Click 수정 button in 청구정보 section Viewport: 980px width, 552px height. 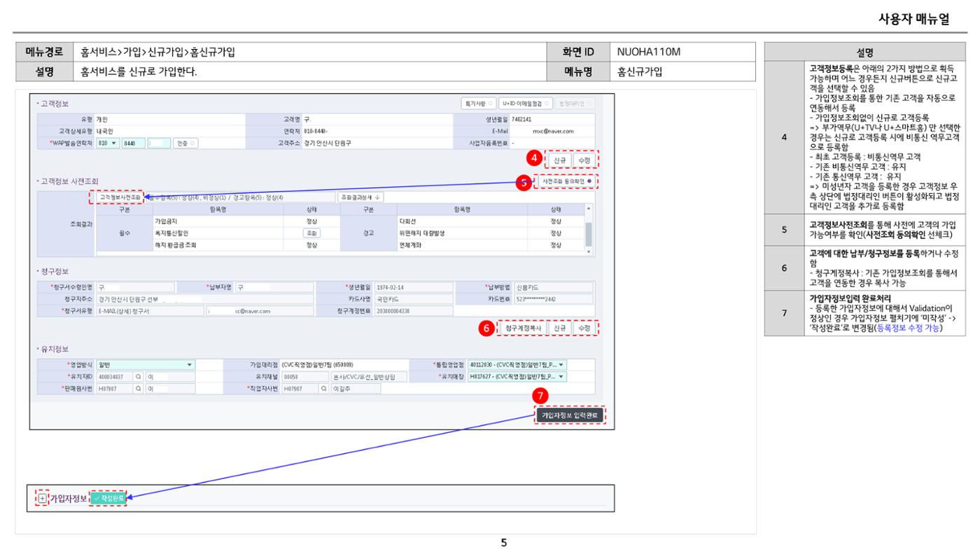583,328
